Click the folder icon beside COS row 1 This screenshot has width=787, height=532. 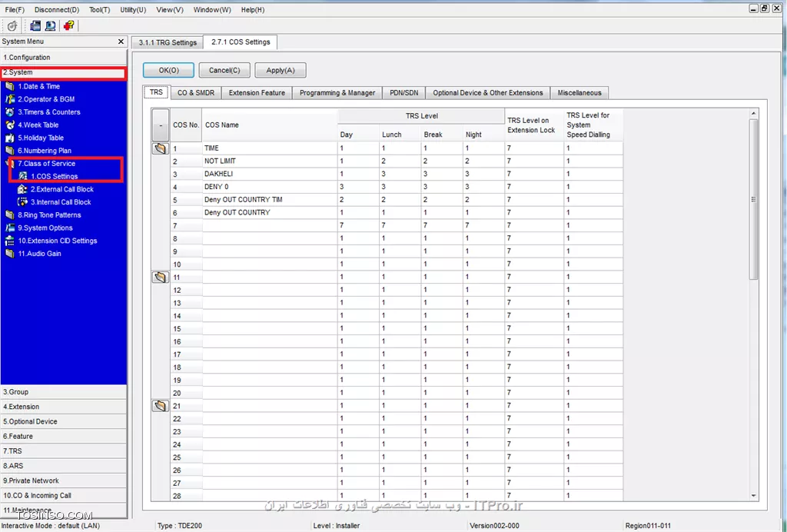click(x=160, y=148)
